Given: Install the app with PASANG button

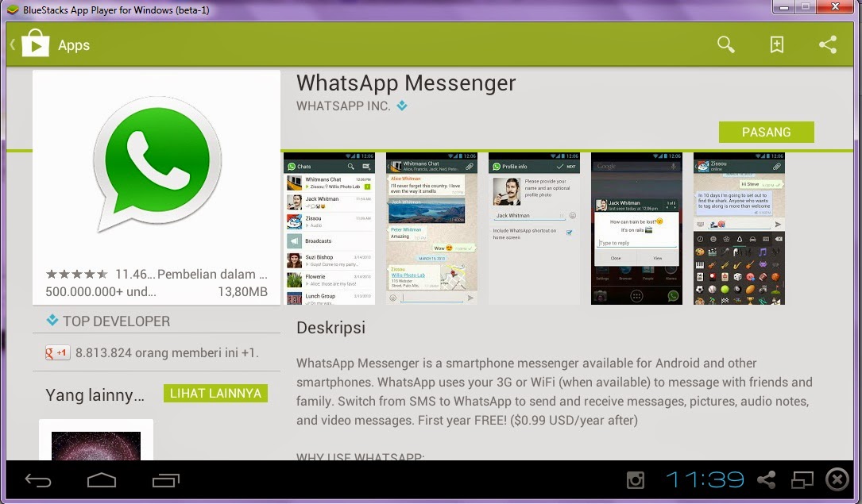Looking at the screenshot, I should pyautogui.click(x=767, y=133).
